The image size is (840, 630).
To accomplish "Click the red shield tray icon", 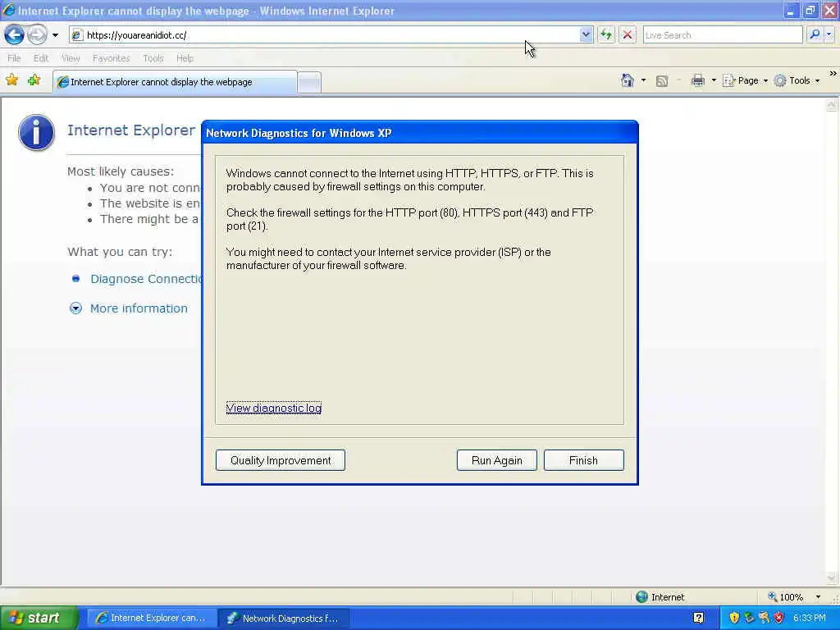I will (x=779, y=618).
